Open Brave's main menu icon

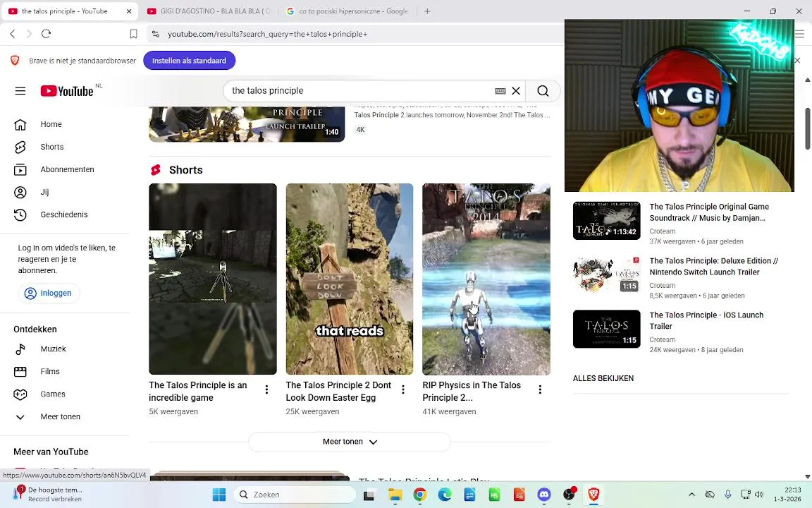[x=799, y=34]
